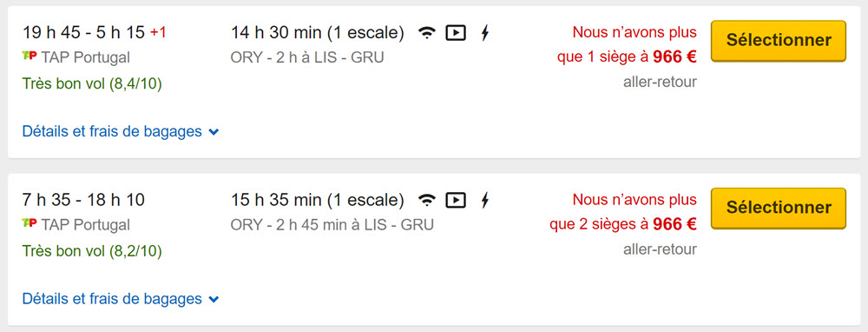Click power outlet icon on 15 h 35 flight
Screen dimensions: 868x332
[x=485, y=200]
